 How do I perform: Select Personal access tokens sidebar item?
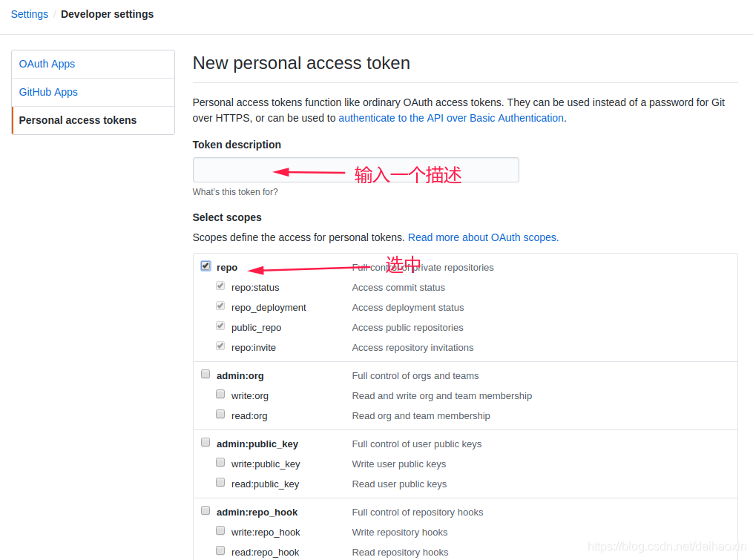pyautogui.click(x=78, y=120)
